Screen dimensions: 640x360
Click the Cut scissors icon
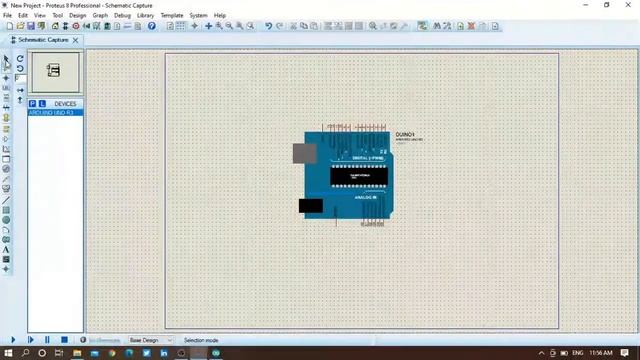tap(293, 26)
